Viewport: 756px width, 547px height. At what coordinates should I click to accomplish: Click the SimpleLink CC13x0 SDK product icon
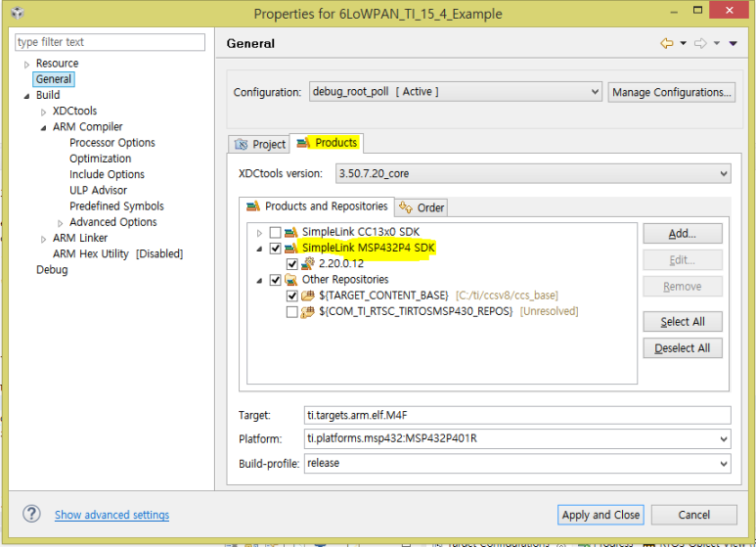coord(291,233)
